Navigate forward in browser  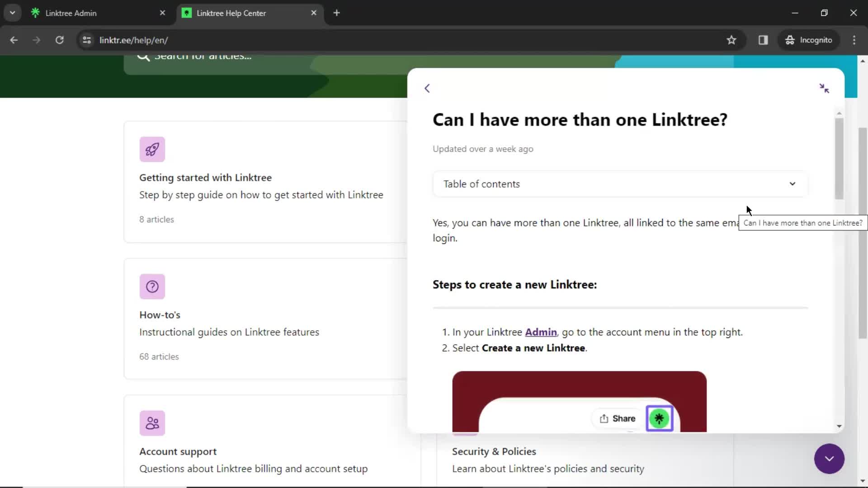pos(37,40)
